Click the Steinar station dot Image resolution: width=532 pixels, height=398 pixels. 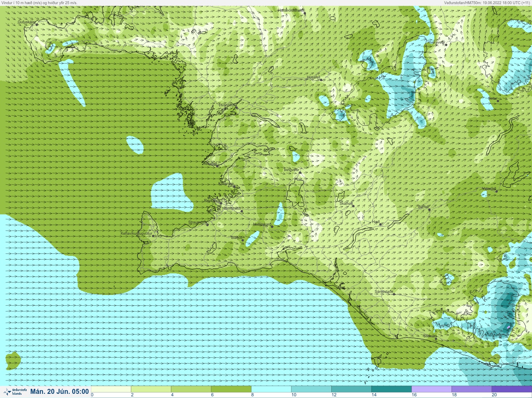tap(436, 339)
